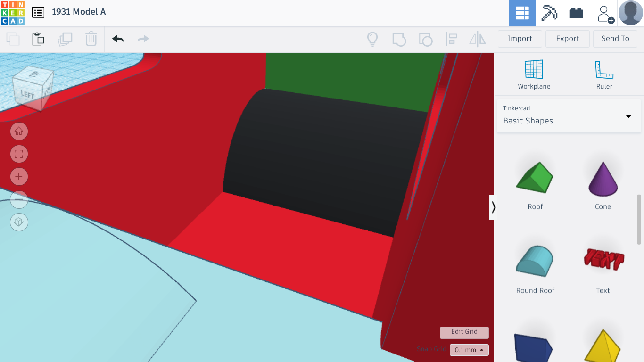The width and height of the screenshot is (644, 362).
Task: Click the Import button
Action: coord(520,39)
